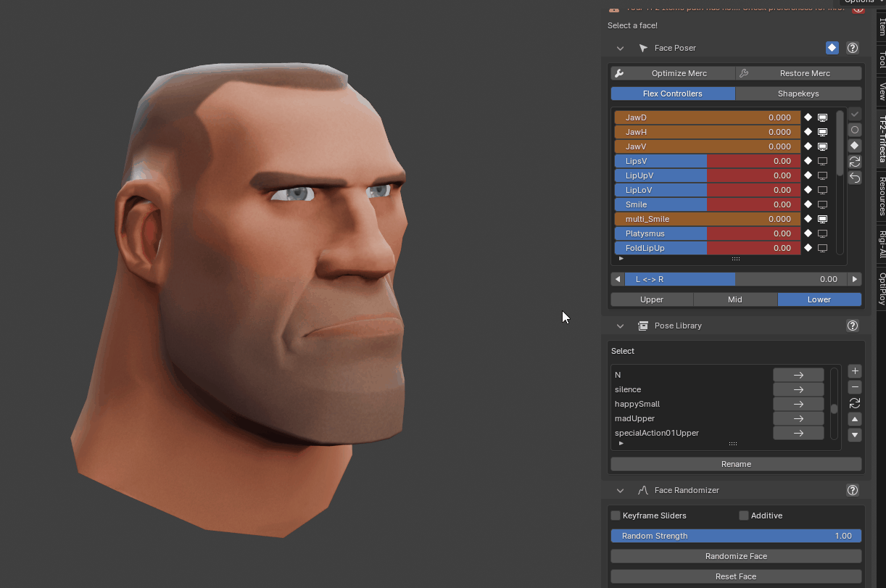Toggle the monitor icon for JawV
886x588 pixels.
(x=823, y=146)
